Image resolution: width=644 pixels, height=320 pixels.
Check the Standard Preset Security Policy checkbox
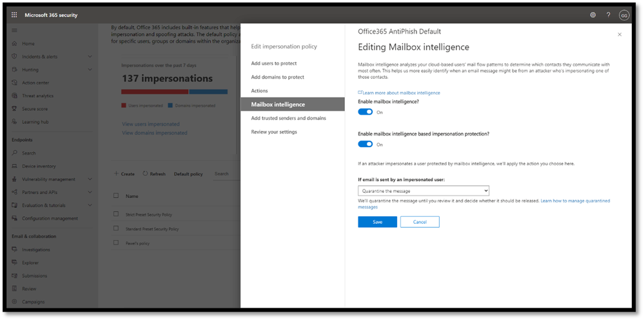pos(116,228)
